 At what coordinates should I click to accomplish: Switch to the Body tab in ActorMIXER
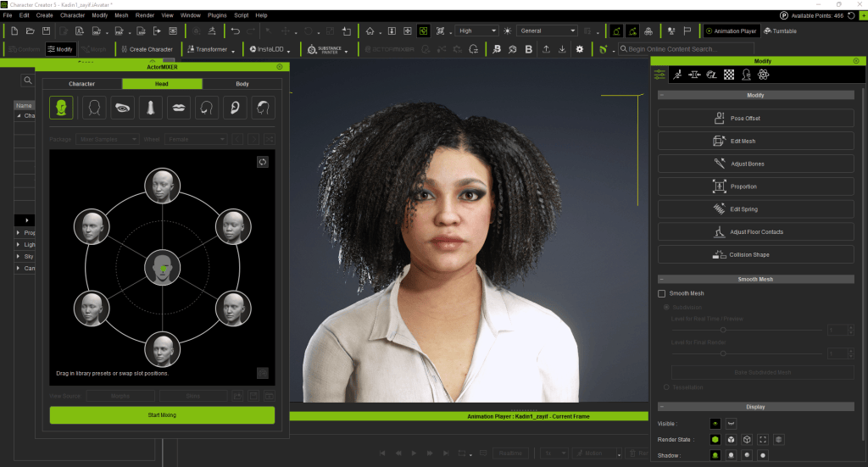coord(242,84)
